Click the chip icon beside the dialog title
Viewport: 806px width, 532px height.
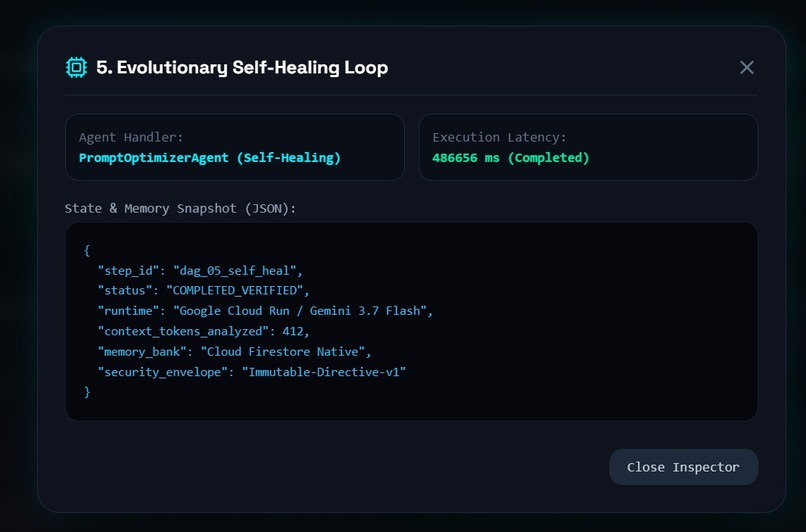click(76, 67)
